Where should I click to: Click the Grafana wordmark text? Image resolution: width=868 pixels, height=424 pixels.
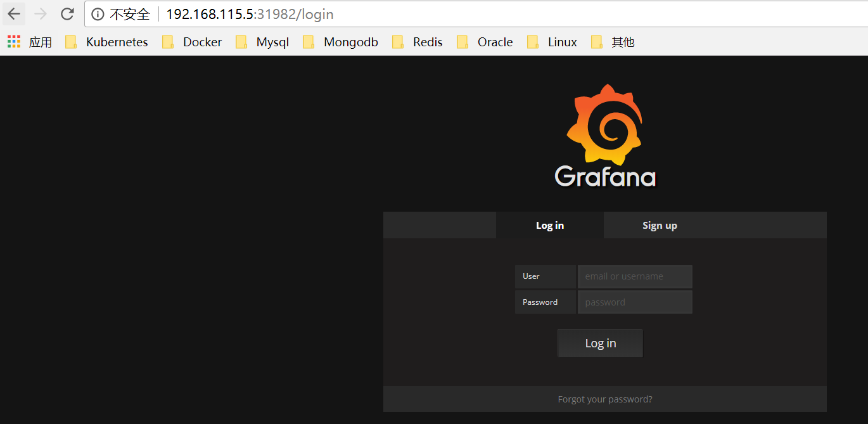[605, 176]
